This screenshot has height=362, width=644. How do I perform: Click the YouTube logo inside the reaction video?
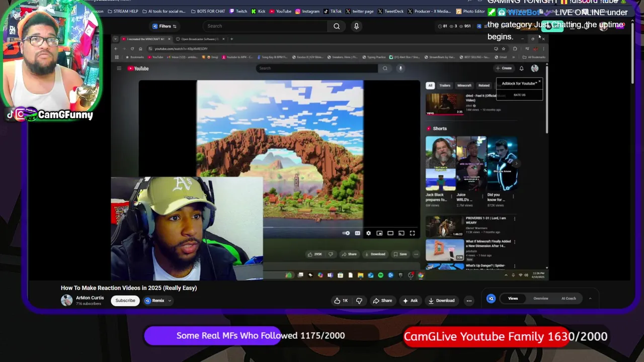tap(137, 68)
